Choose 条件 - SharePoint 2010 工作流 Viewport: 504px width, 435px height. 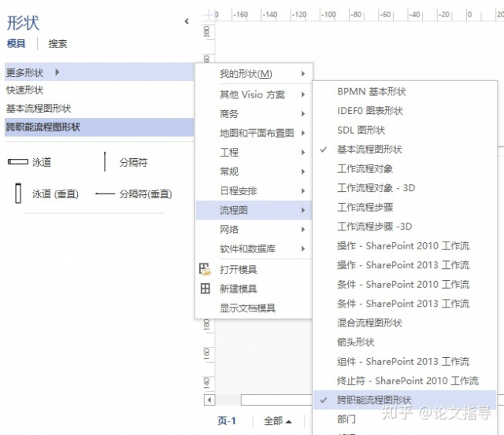[x=405, y=284]
